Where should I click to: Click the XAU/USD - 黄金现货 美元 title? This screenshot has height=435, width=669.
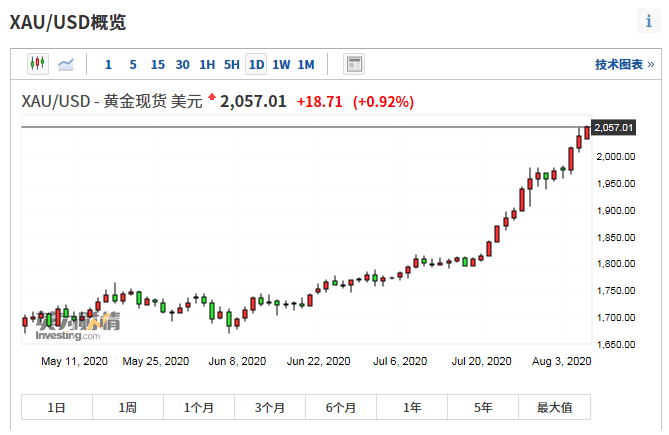pyautogui.click(x=112, y=102)
